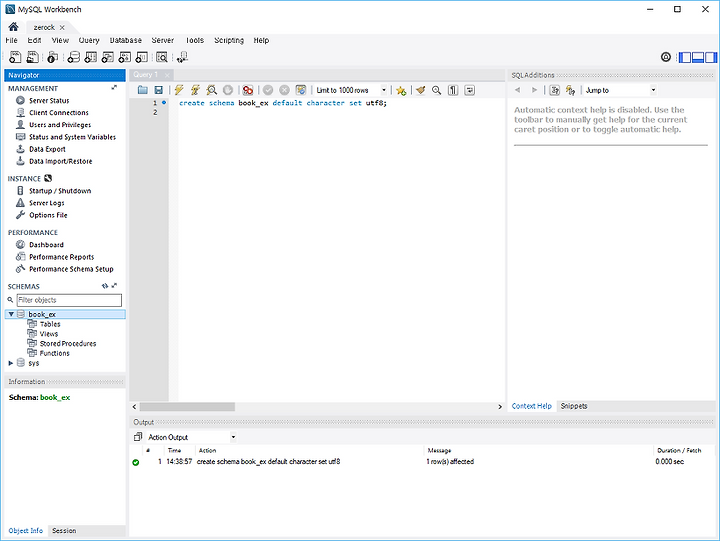Screen dimensions: 720x541
Task: Toggle left sidebar panel visibility
Action: point(685,57)
